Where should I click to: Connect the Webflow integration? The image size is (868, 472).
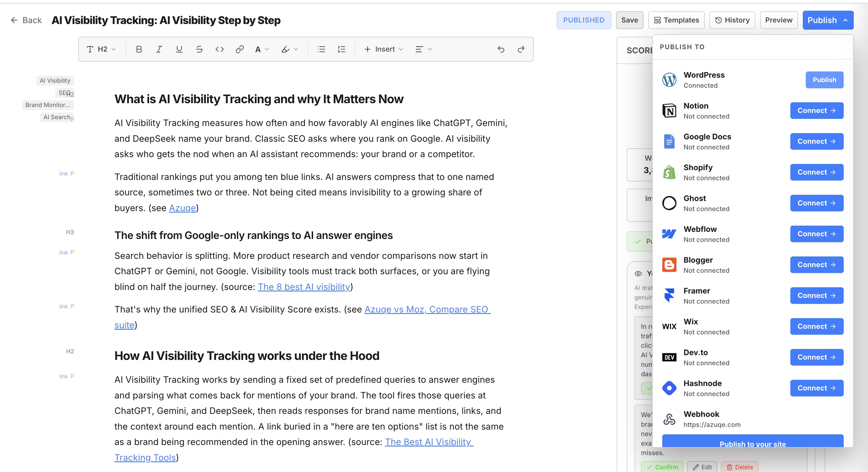click(x=816, y=234)
